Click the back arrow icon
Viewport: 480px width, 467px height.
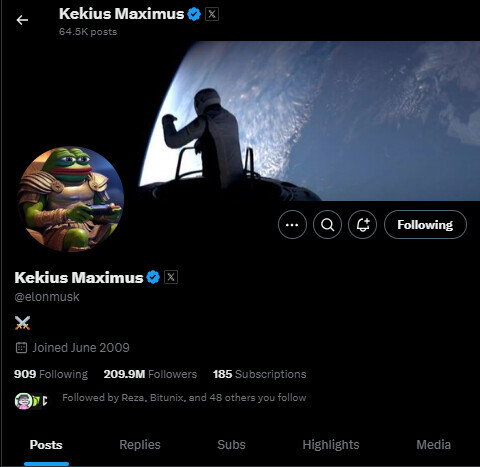[22, 20]
